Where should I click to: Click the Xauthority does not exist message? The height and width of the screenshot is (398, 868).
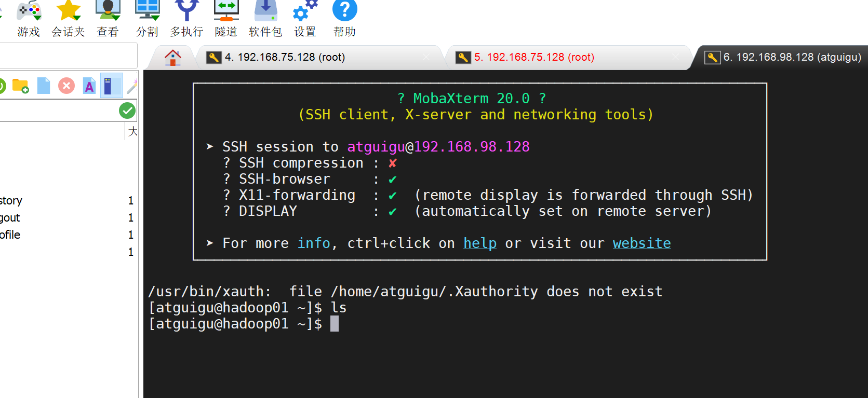coord(406,292)
